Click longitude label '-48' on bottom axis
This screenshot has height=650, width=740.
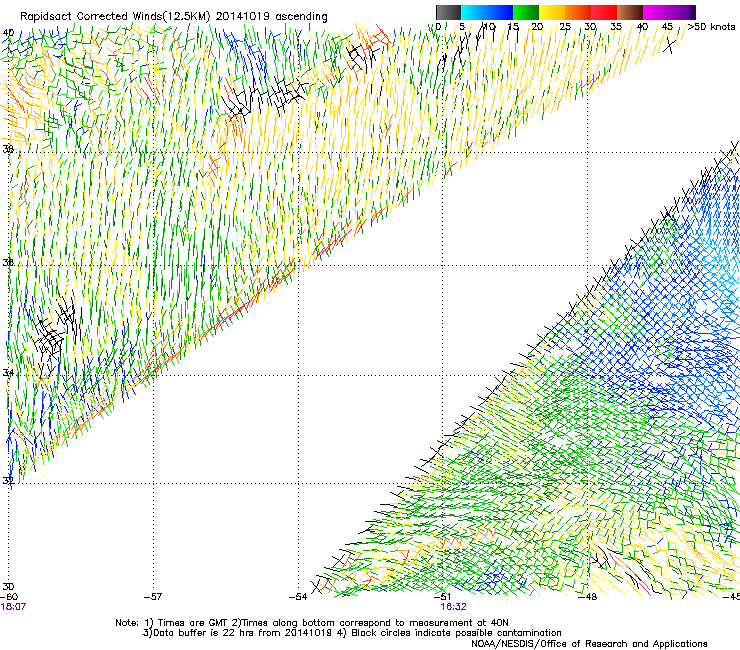(588, 597)
